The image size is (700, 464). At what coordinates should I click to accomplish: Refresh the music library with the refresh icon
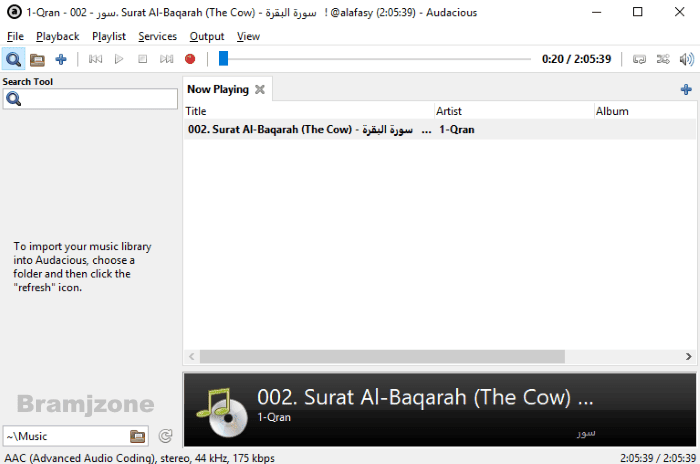[x=166, y=436]
